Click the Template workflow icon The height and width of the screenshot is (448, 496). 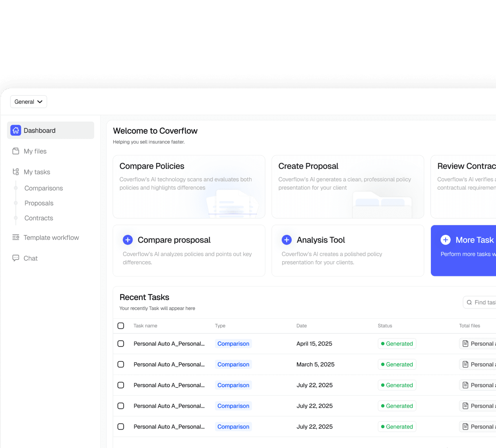pyautogui.click(x=16, y=237)
